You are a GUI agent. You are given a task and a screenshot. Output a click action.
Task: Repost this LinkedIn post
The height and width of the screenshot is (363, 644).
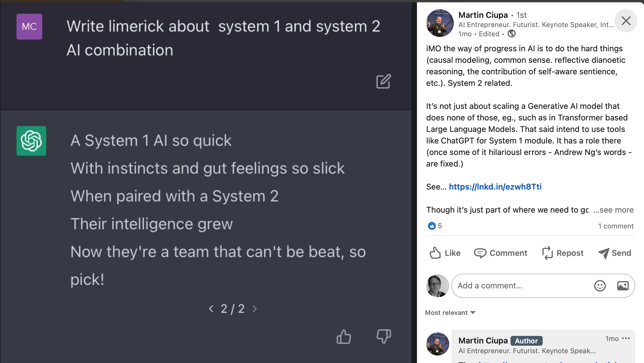[563, 253]
